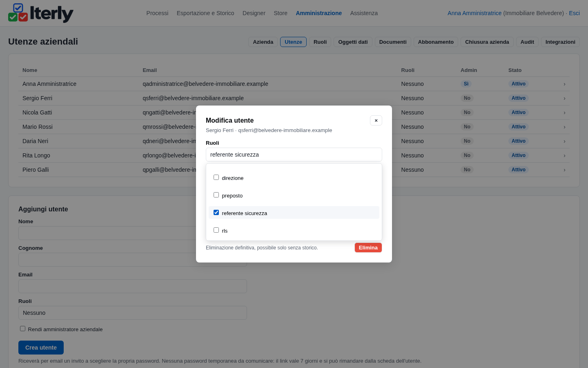
Task: Click Attivo badge in Rita Longo row
Action: point(519,155)
